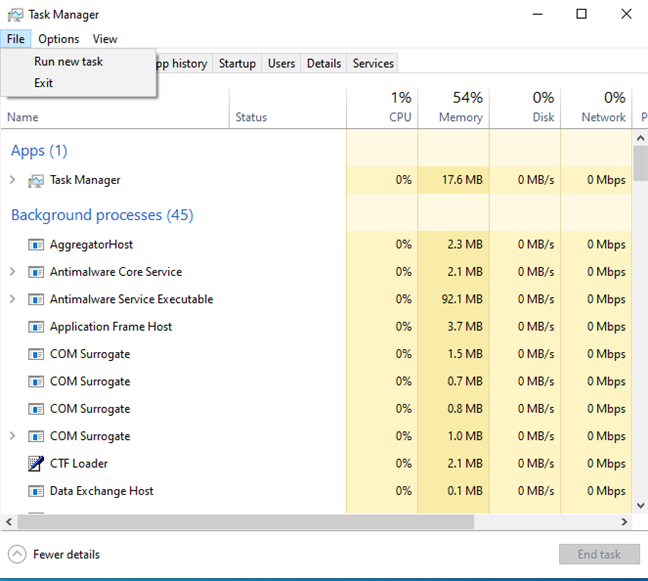648x581 pixels.
Task: Click the Application Frame Host icon
Action: [x=36, y=327]
